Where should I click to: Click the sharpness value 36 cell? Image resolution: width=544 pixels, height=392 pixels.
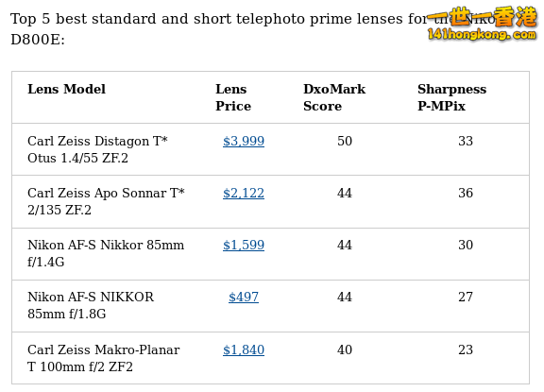tap(466, 194)
